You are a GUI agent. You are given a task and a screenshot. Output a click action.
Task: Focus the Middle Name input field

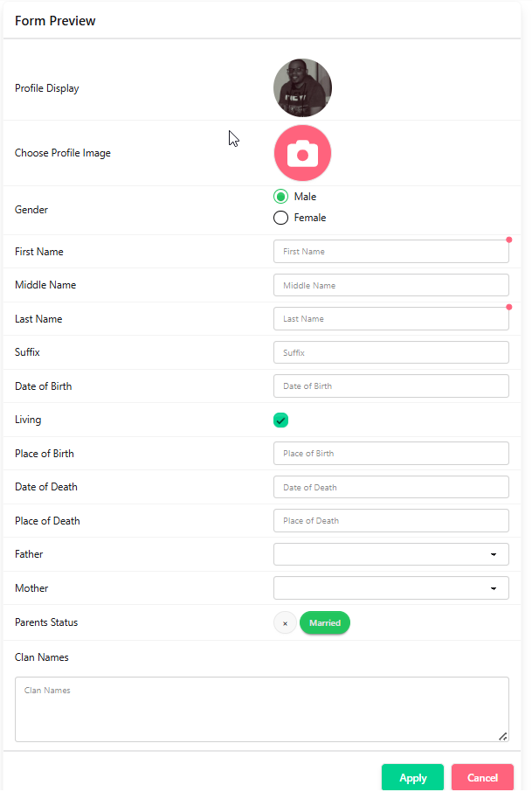(391, 285)
